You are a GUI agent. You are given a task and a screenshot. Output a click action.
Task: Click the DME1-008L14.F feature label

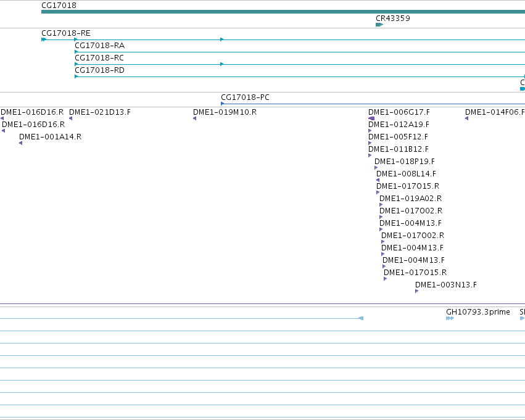406,174
